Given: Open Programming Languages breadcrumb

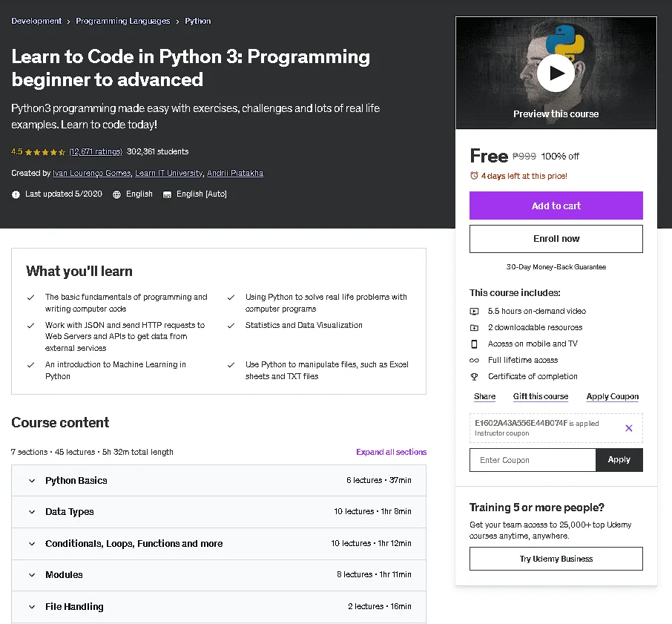Looking at the screenshot, I should (122, 21).
